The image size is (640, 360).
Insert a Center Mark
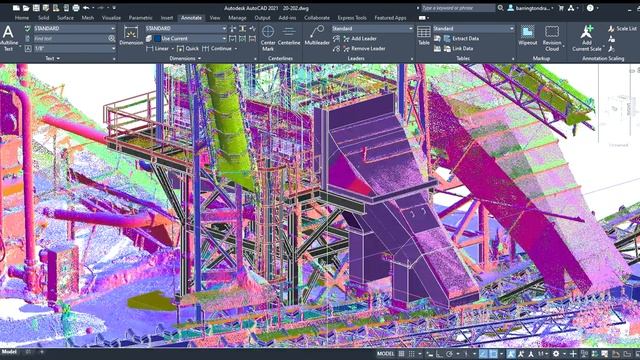268,38
